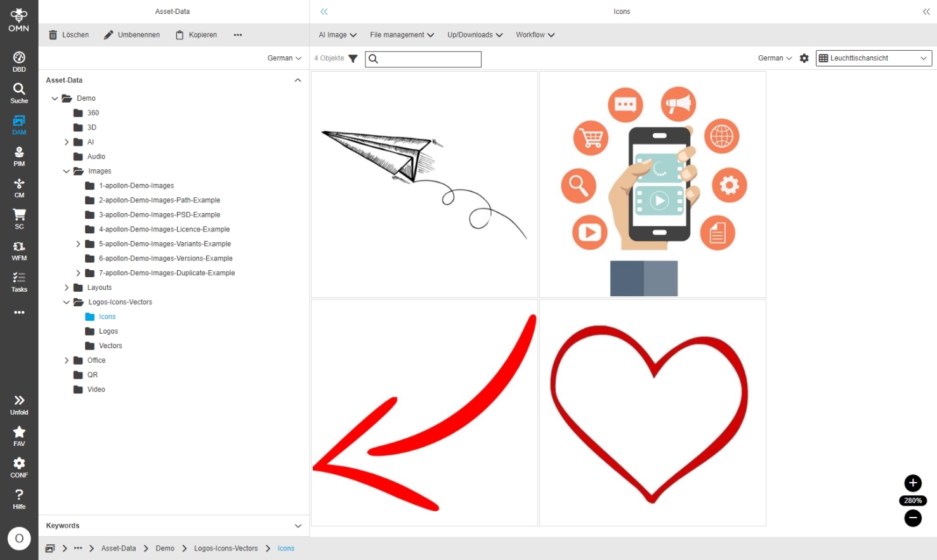Open the Workflow menu

pyautogui.click(x=535, y=35)
